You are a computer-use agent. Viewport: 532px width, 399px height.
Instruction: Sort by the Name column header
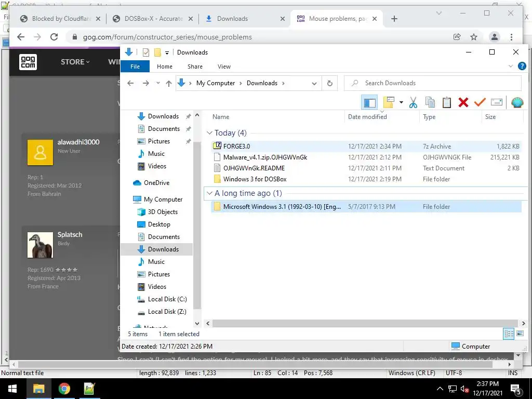(x=221, y=117)
